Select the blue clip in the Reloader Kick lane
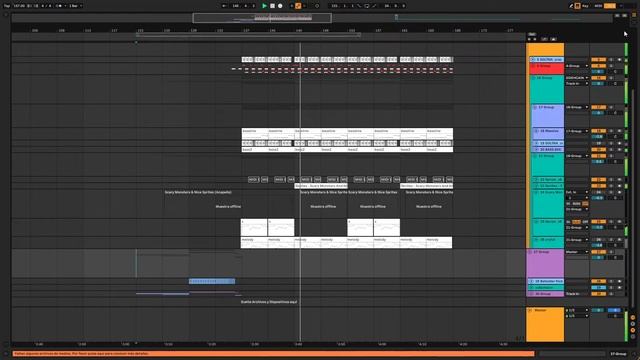The image size is (640, 360). click(x=212, y=281)
